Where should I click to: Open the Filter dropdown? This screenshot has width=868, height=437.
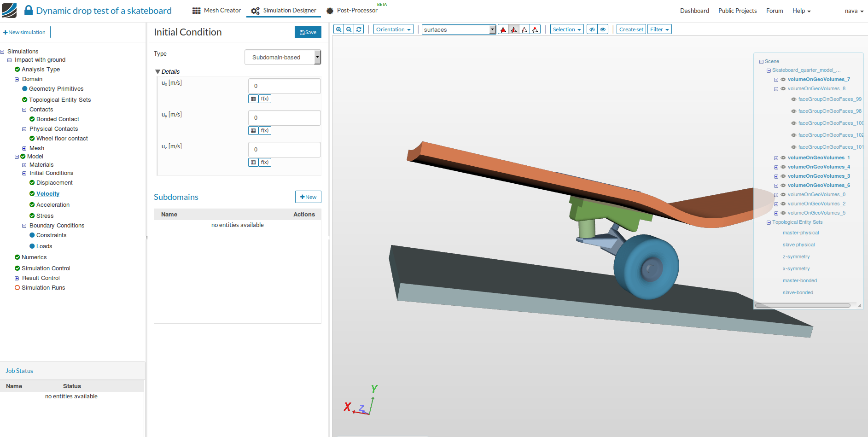click(659, 29)
